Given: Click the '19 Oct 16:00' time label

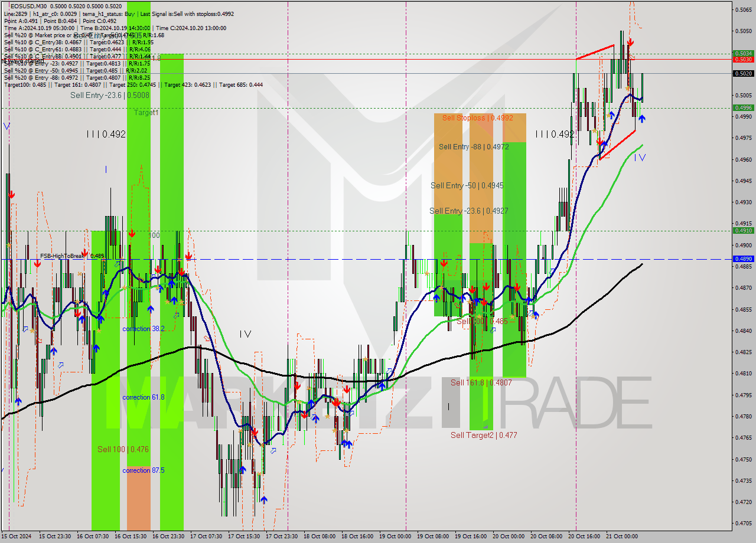Looking at the screenshot, I should pyautogui.click(x=471, y=537).
